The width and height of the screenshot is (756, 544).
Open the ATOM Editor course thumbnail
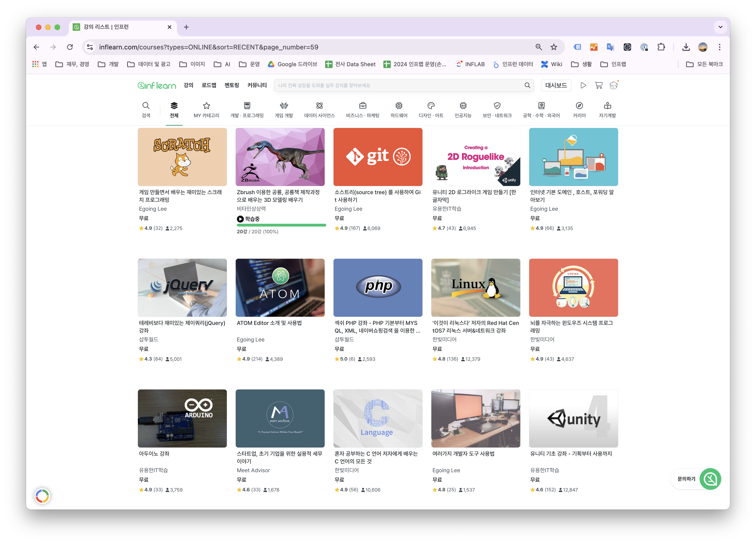[x=280, y=288]
